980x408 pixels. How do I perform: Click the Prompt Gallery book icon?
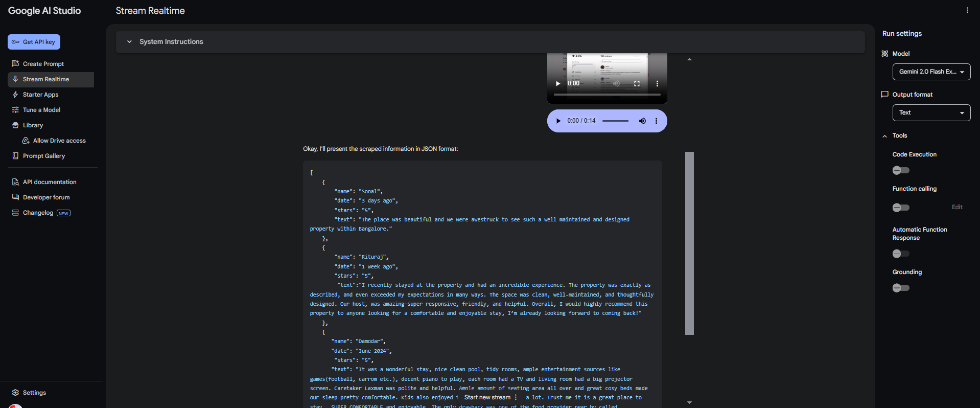pyautogui.click(x=15, y=156)
